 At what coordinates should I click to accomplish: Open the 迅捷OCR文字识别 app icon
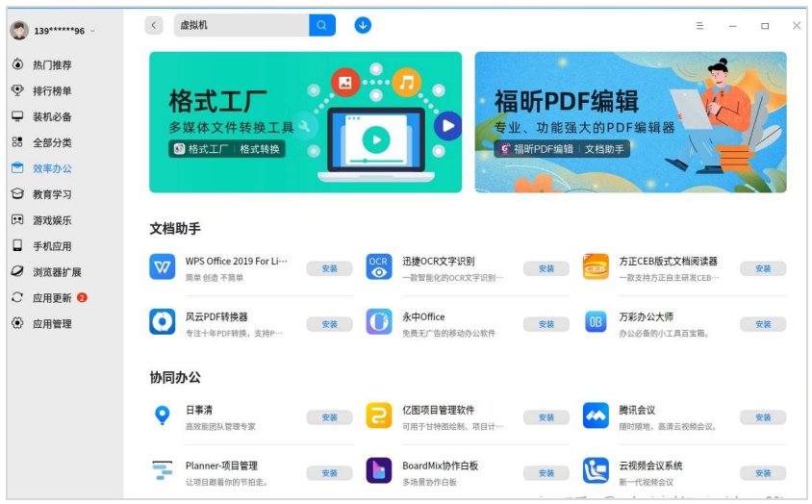379,266
